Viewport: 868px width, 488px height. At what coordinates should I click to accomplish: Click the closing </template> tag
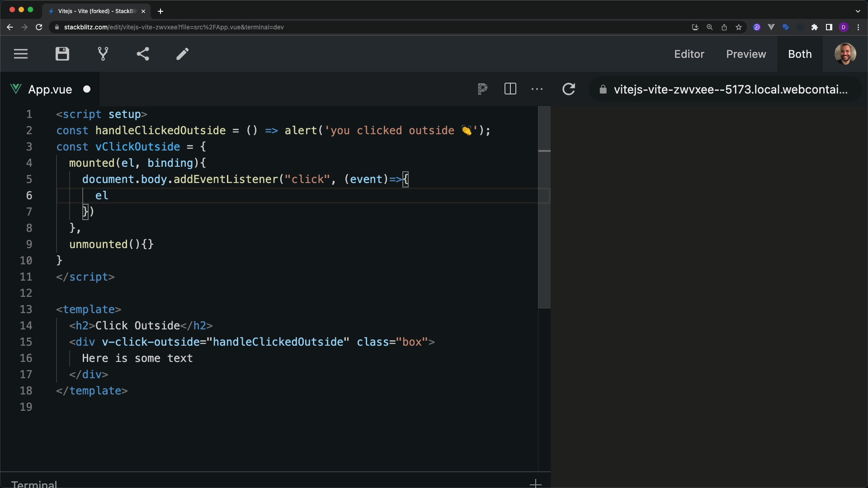pos(92,390)
